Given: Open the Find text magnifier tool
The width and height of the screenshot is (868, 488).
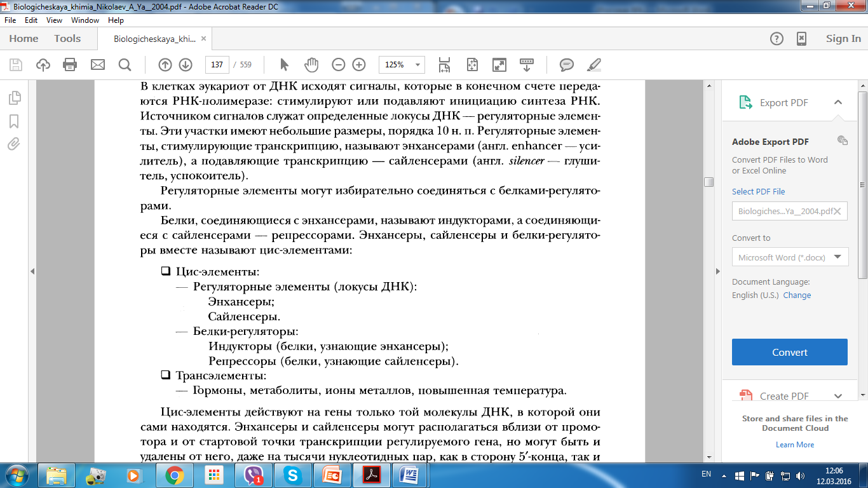Looking at the screenshot, I should coord(125,64).
